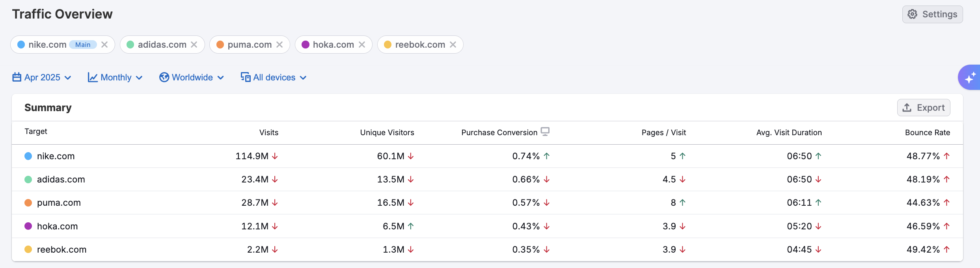Viewport: 980px width, 268px height.
Task: Remove adidas.com from the comparison
Action: (x=194, y=45)
